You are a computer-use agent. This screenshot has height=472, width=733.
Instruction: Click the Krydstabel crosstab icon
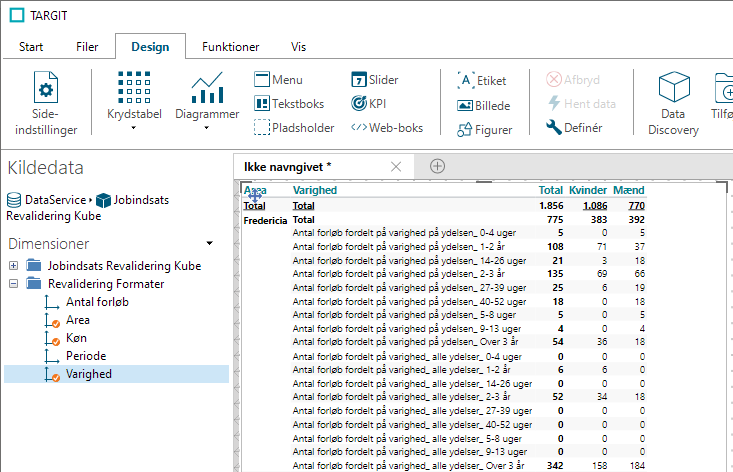click(x=134, y=87)
